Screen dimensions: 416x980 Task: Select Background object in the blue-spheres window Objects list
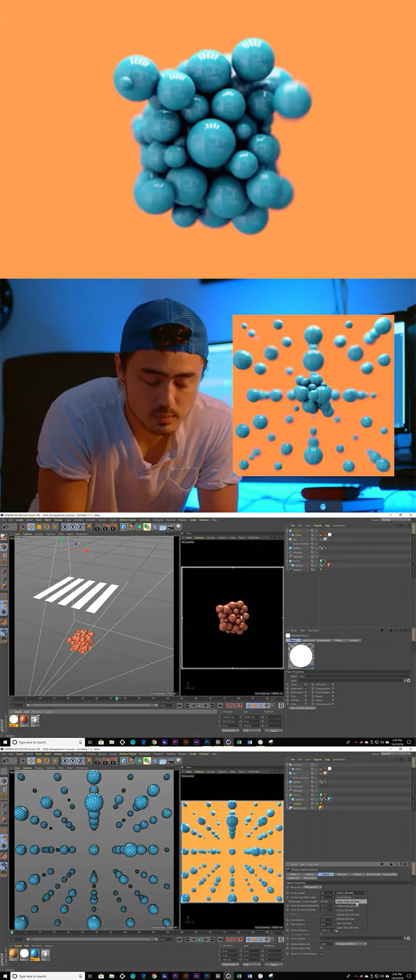299,807
